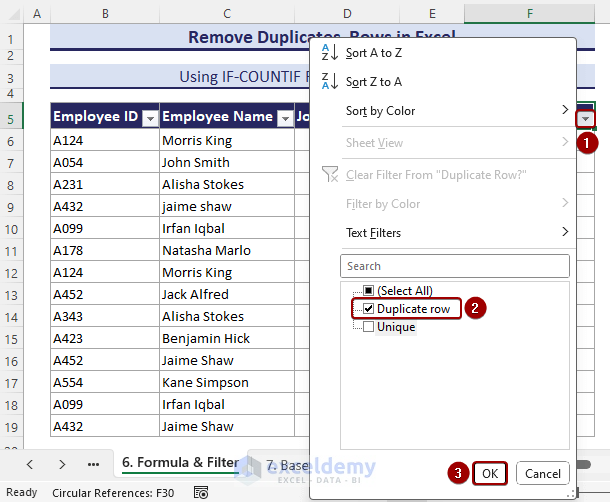Confirm the filter with OK
The image size is (610, 502).
coord(490,473)
